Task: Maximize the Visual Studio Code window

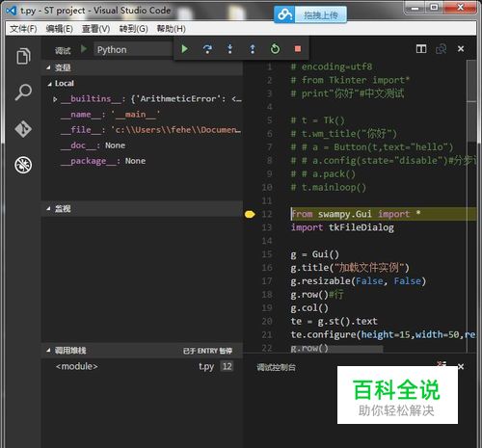Action: 434,8
